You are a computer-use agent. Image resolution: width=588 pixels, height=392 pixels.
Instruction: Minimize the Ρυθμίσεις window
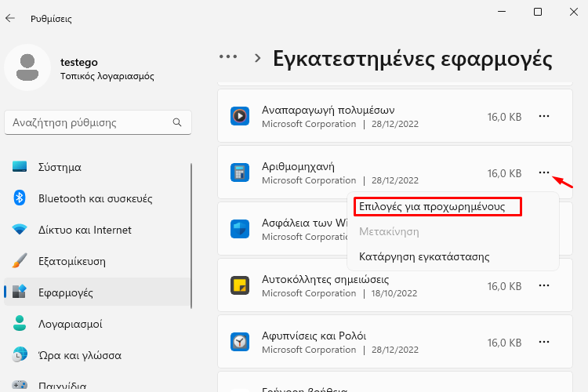tap(502, 12)
